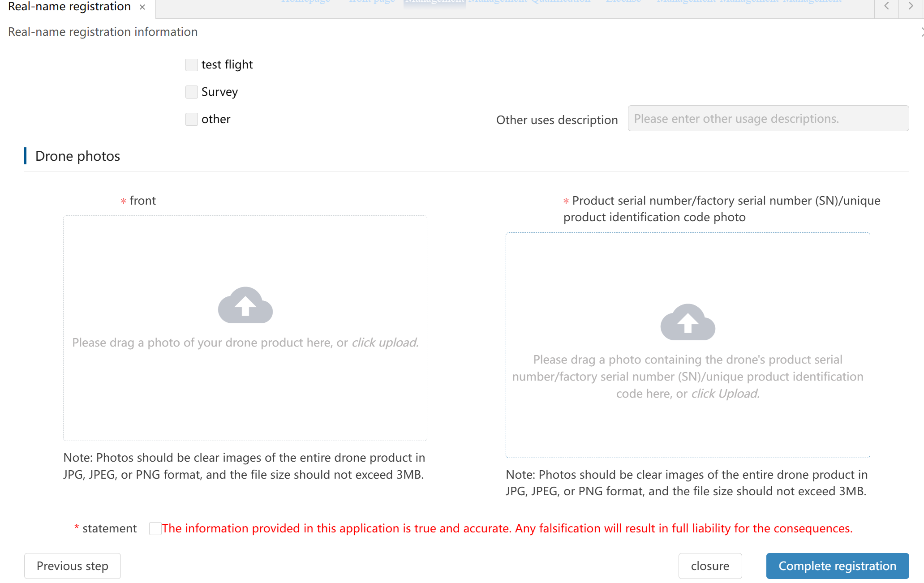Click the red declaration statement text
Image resolution: width=924 pixels, height=583 pixels.
pyautogui.click(x=507, y=529)
